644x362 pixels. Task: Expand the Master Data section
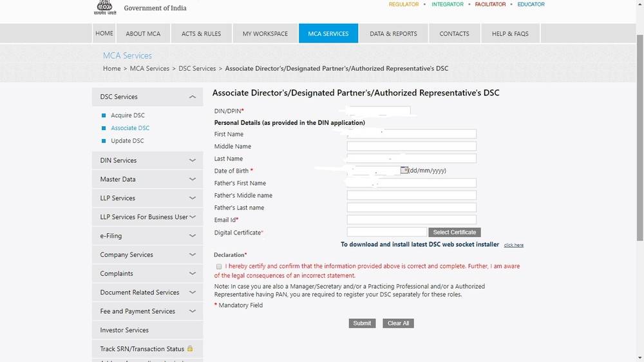tap(192, 179)
